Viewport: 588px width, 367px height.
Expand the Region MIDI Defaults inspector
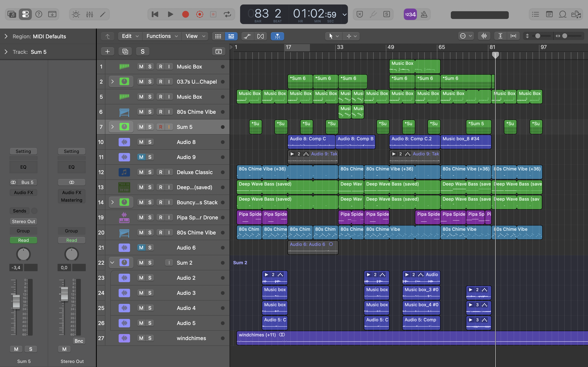(6, 36)
